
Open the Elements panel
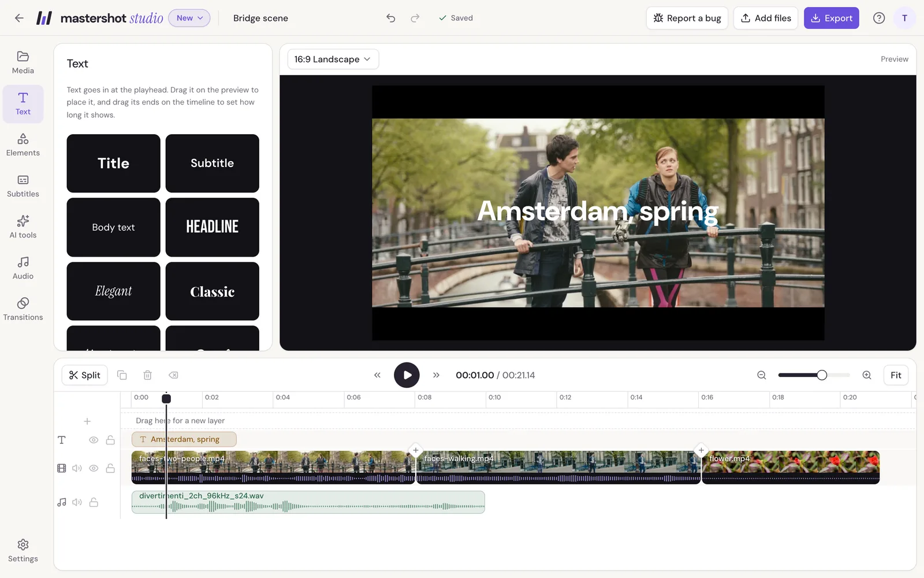coord(23,144)
